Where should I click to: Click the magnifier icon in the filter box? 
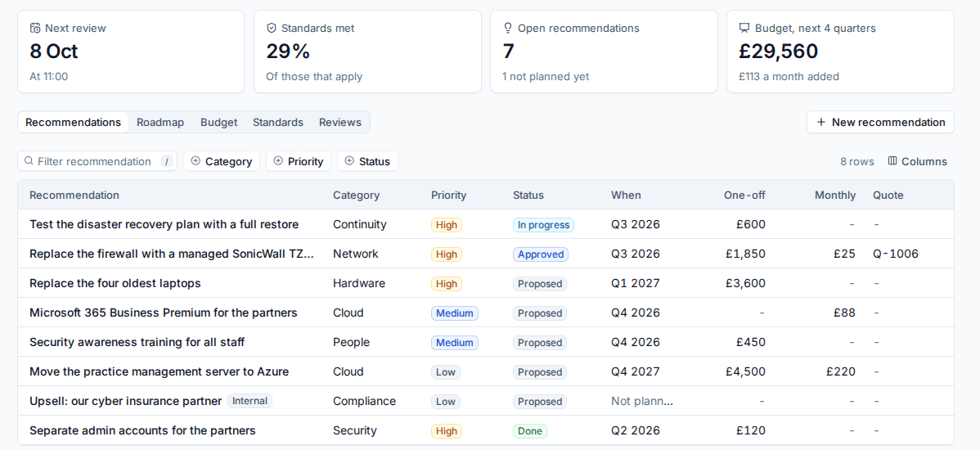(x=28, y=161)
